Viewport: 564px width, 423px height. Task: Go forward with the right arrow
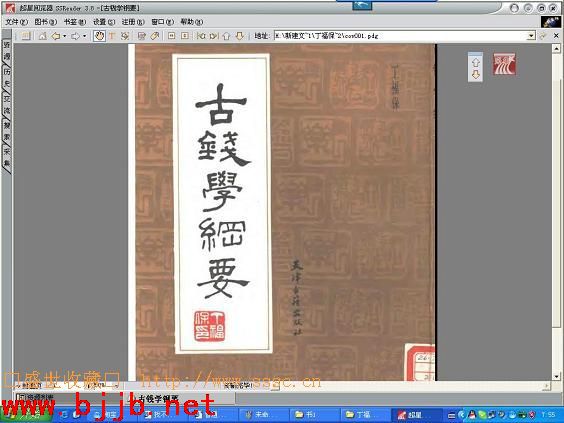[75, 36]
